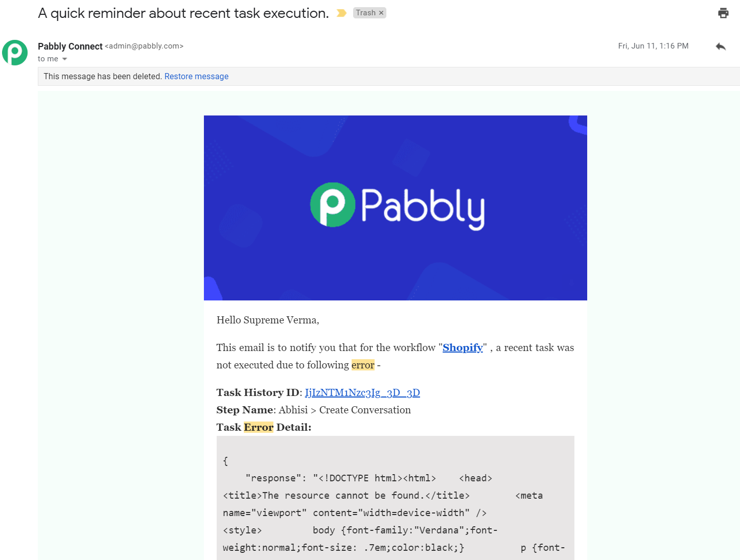This screenshot has width=740, height=560.
Task: Click the Trash label chip
Action: click(x=365, y=13)
